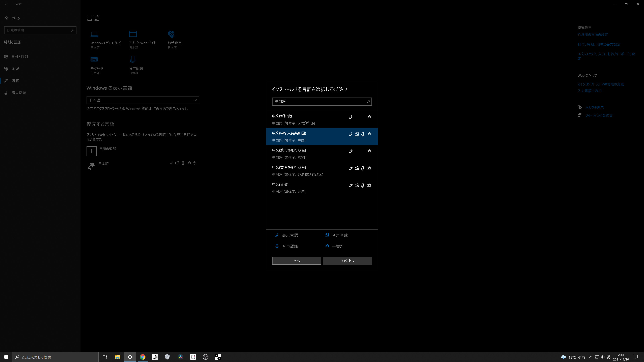
Task: Open the Windows ディスプレイ laptop icon
Action: coord(94,34)
